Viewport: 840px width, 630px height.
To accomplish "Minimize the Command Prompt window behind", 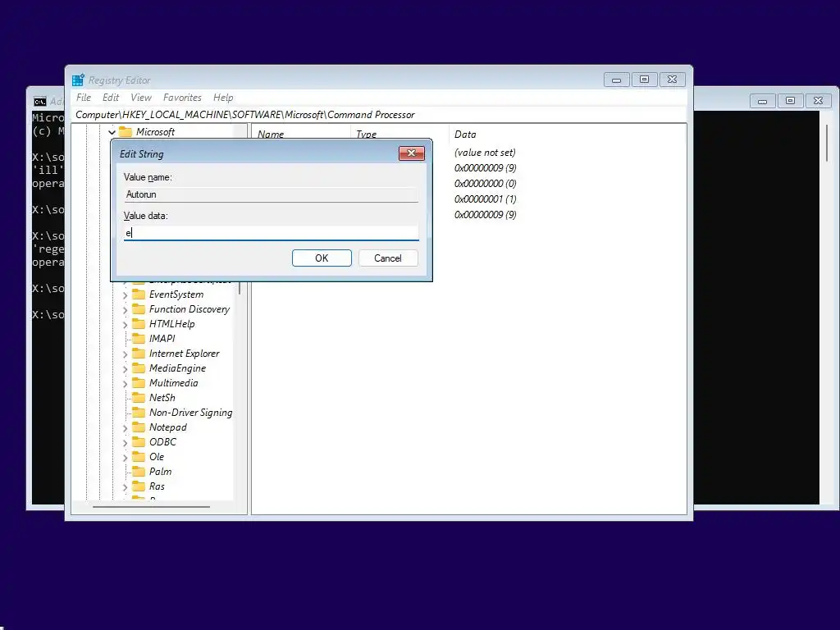I will coord(762,101).
